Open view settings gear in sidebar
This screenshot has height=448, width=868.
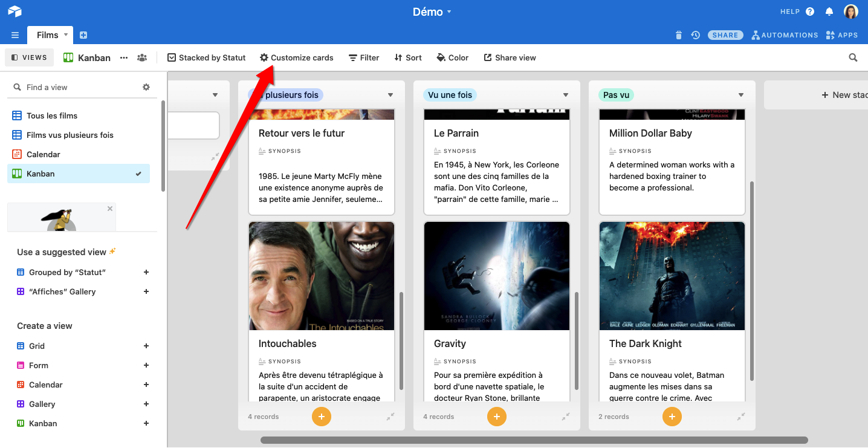coord(146,87)
